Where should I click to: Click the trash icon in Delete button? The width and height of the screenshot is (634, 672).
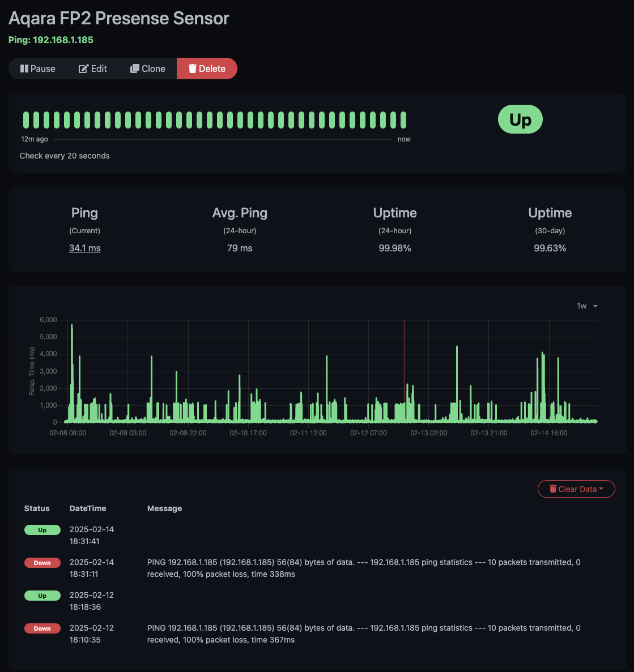193,69
